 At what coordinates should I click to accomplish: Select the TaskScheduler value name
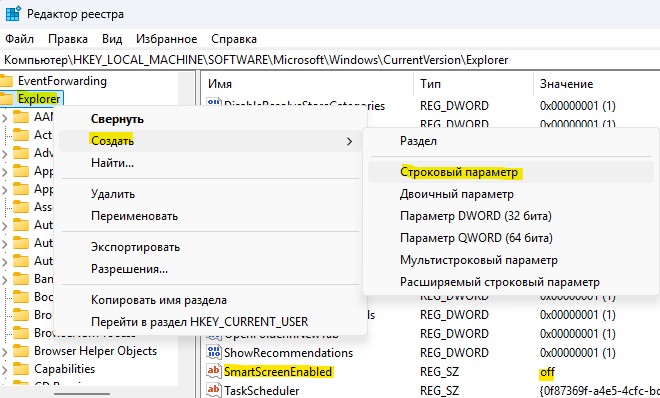[x=262, y=390]
